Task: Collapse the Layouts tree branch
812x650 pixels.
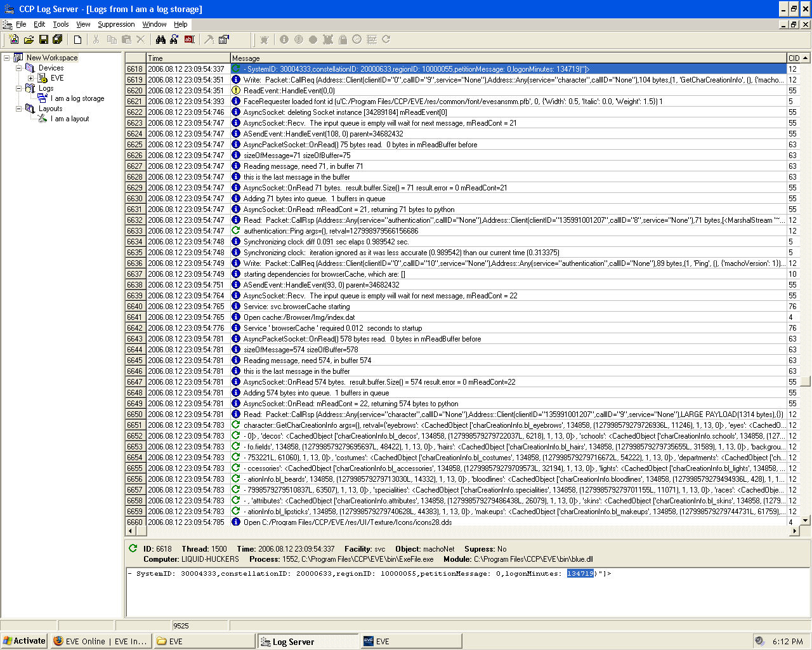Action: [x=18, y=109]
